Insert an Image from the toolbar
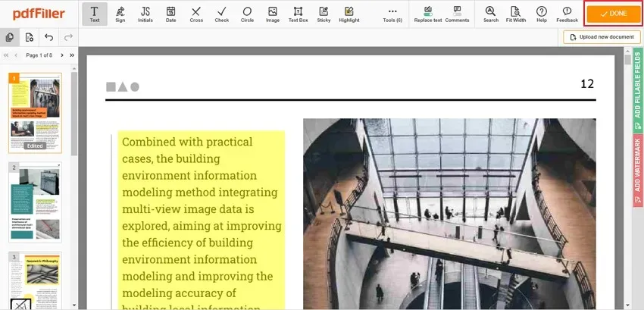This screenshot has width=644, height=310. click(x=273, y=14)
